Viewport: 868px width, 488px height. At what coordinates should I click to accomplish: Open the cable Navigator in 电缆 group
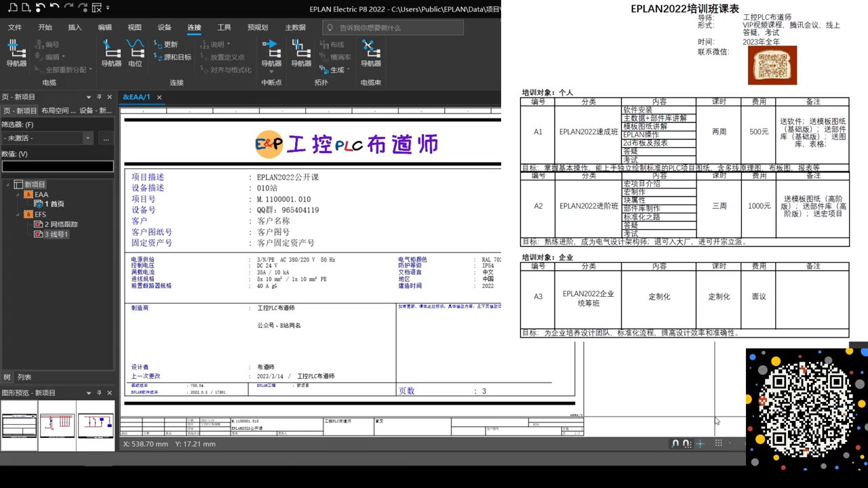pyautogui.click(x=16, y=53)
